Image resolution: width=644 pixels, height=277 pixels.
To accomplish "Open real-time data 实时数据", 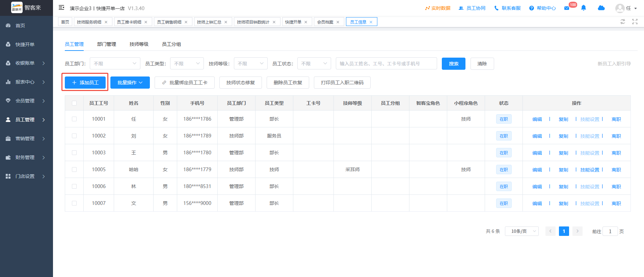I will point(437,8).
